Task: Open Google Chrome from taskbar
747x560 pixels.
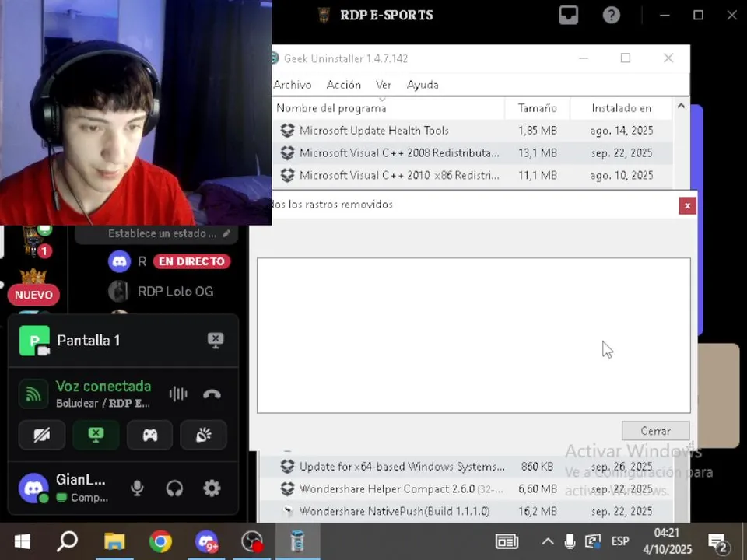Action: (160, 541)
